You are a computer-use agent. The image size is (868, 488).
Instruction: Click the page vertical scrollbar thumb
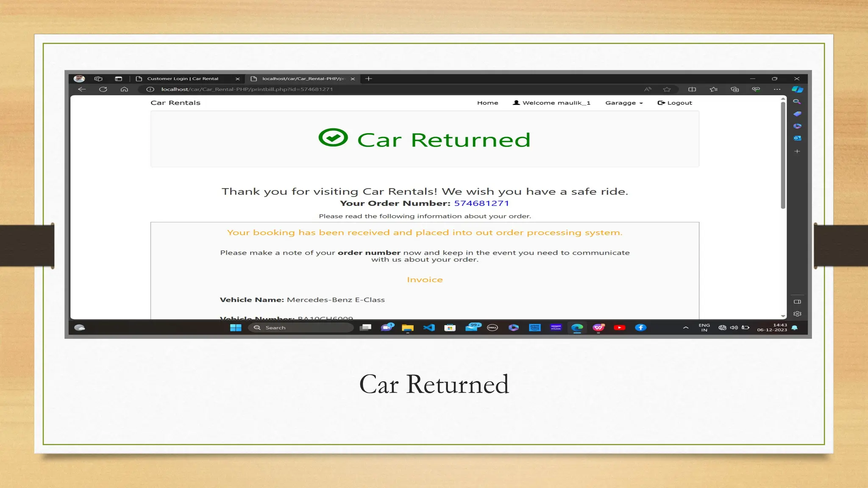pyautogui.click(x=783, y=155)
